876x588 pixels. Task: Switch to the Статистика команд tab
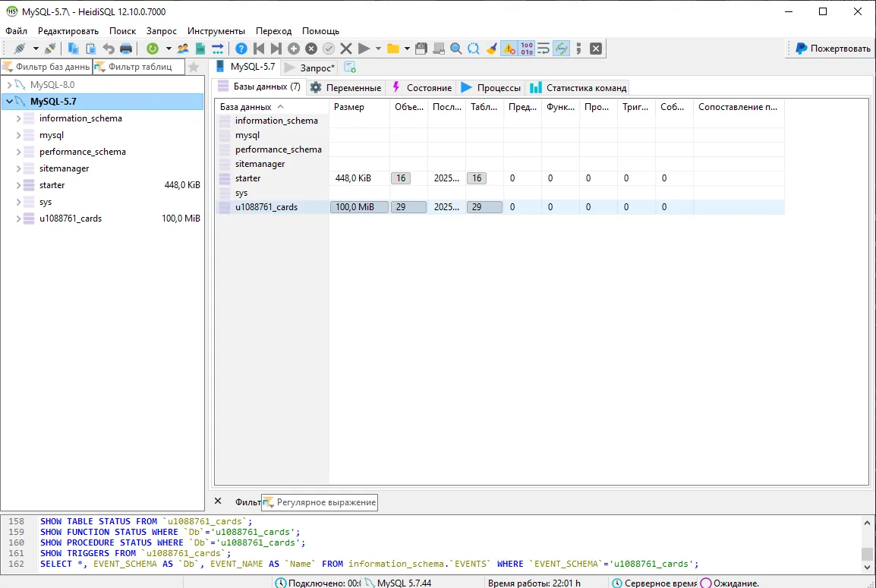pos(578,88)
